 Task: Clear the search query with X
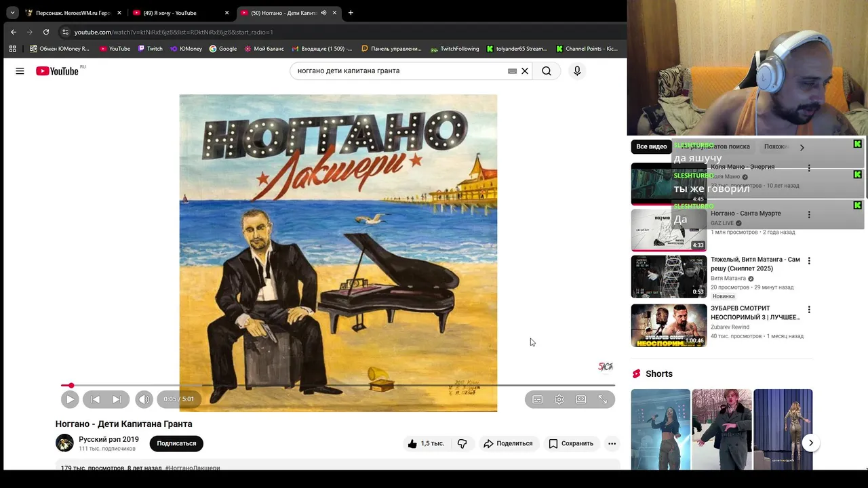pos(525,70)
